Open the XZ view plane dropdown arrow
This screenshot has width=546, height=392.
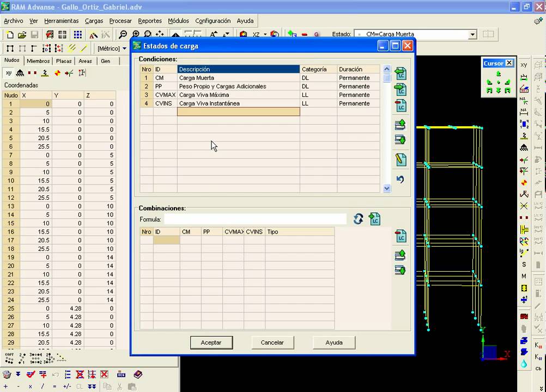pos(265,34)
